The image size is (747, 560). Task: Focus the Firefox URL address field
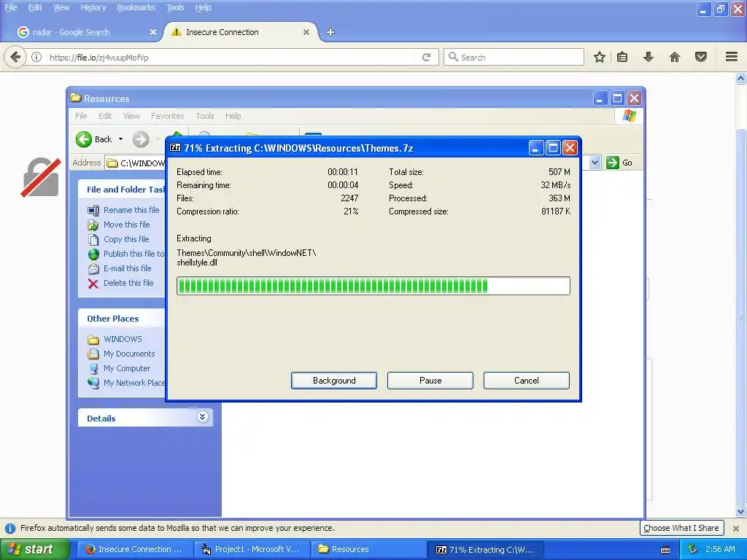pyautogui.click(x=231, y=57)
